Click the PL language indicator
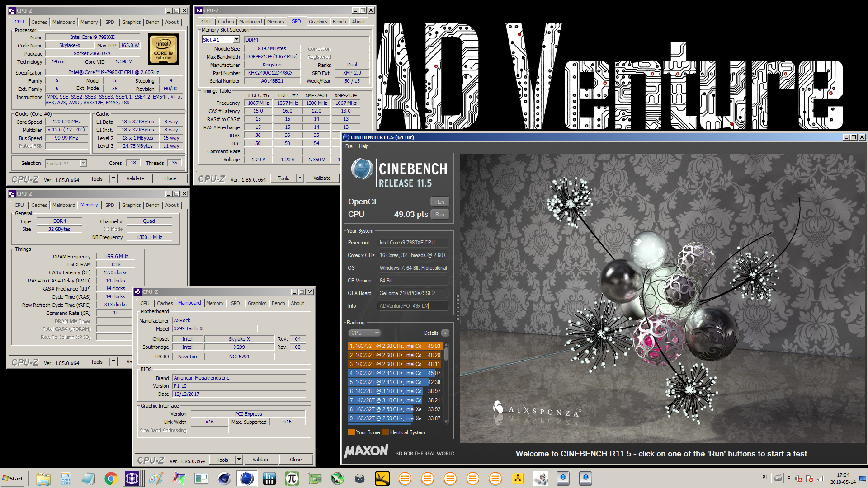 pos(765,478)
